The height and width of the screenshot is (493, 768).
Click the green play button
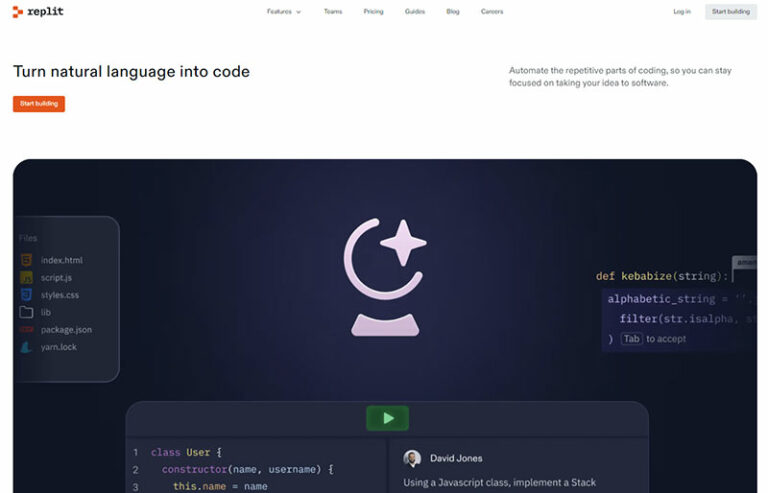pyautogui.click(x=387, y=418)
